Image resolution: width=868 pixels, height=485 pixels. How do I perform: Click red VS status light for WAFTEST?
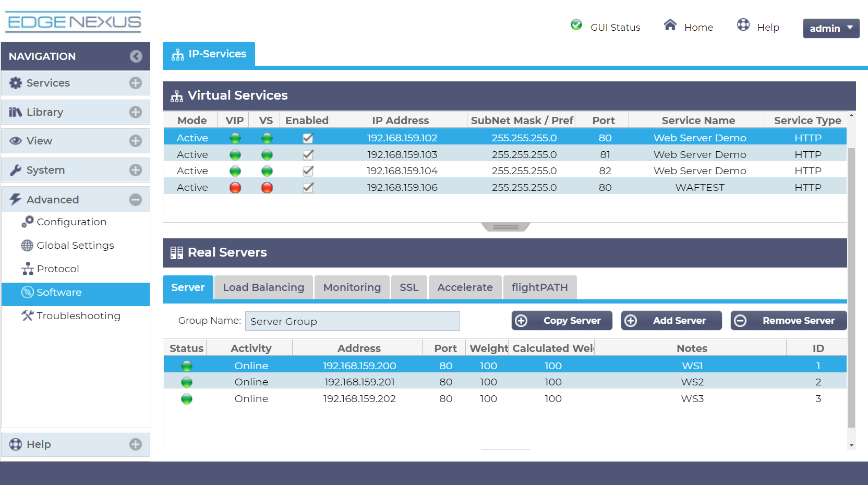(267, 188)
